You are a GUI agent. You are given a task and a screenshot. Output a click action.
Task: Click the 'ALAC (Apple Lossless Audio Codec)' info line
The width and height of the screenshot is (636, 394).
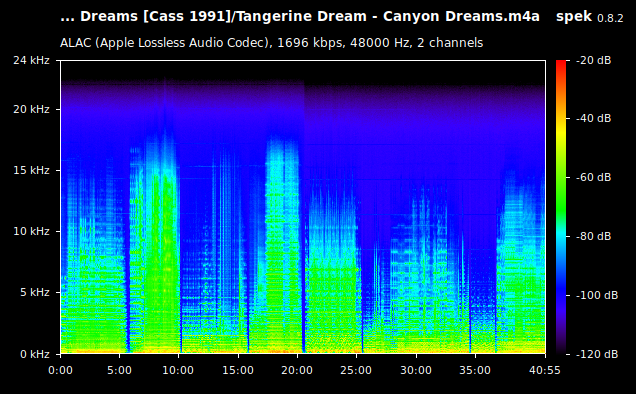point(271,43)
